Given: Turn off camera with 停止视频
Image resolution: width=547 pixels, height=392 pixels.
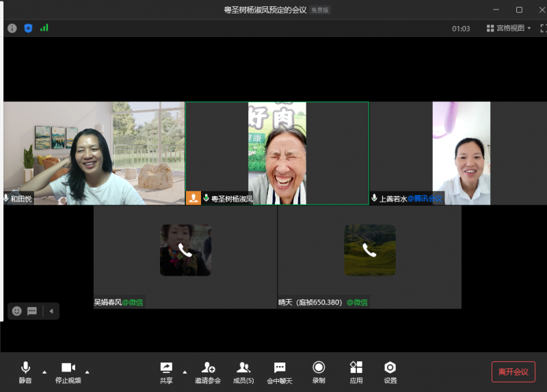Looking at the screenshot, I should point(68,371).
